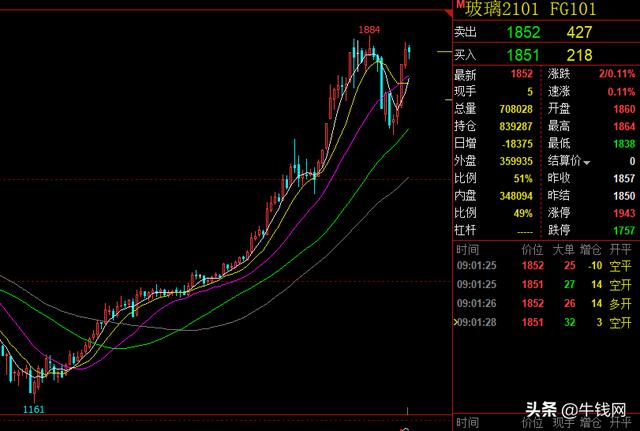640x431 pixels.
Task: Expand the 结算价 dropdown arrow
Action: pyautogui.click(x=588, y=161)
